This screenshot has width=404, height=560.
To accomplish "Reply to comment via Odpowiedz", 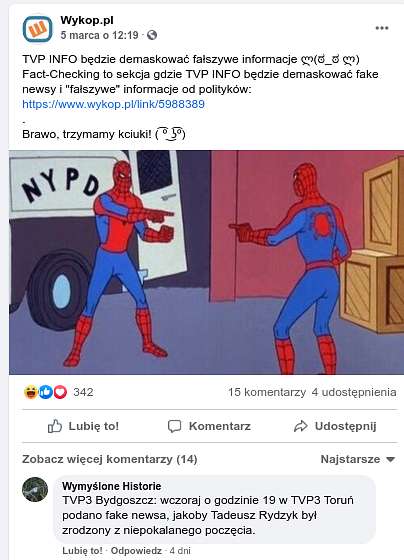I will 136,550.
